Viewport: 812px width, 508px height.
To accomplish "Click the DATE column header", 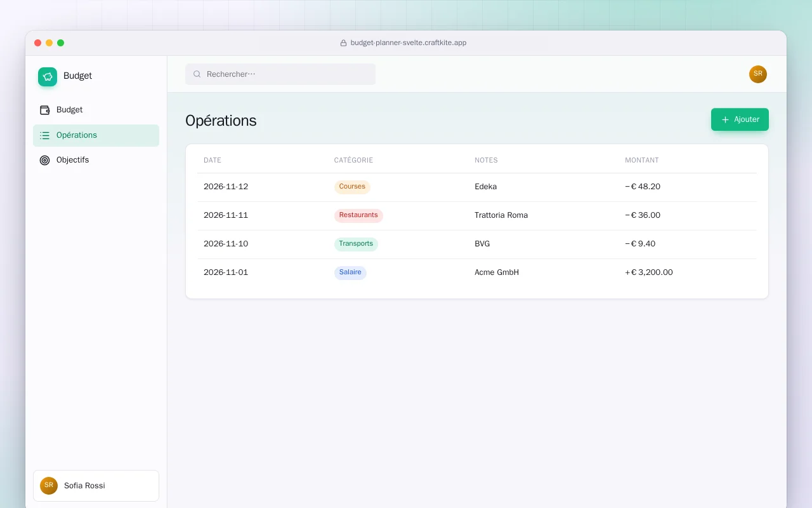I will [x=213, y=161].
